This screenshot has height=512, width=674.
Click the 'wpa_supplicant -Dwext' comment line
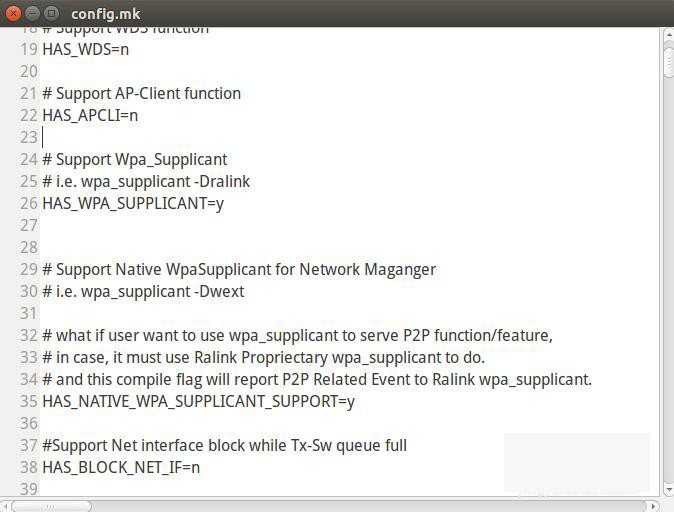(143, 291)
